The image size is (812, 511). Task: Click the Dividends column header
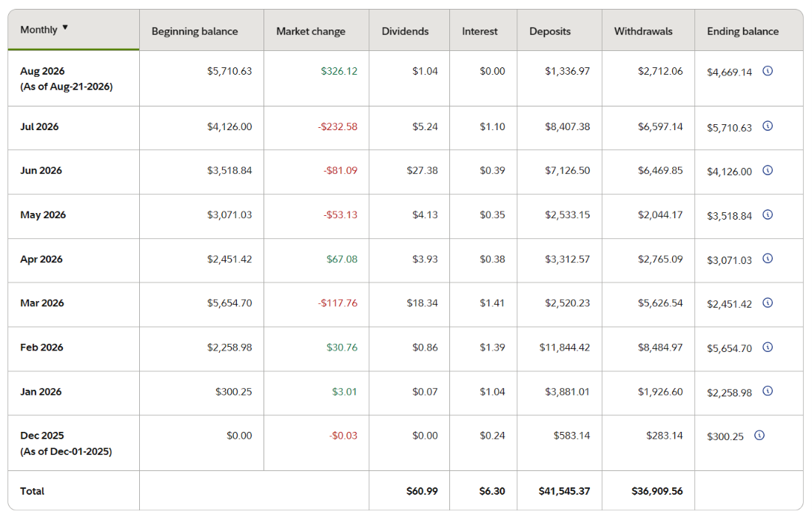coord(405,31)
